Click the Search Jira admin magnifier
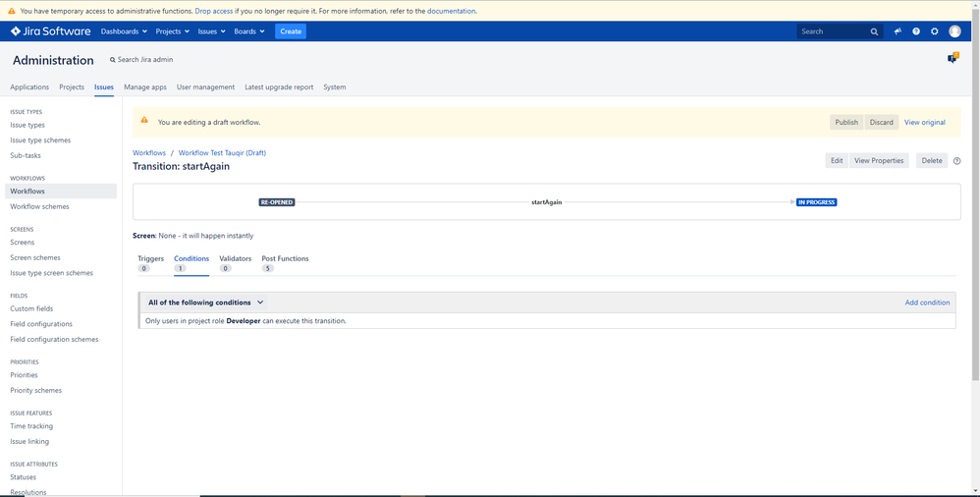 pyautogui.click(x=113, y=60)
